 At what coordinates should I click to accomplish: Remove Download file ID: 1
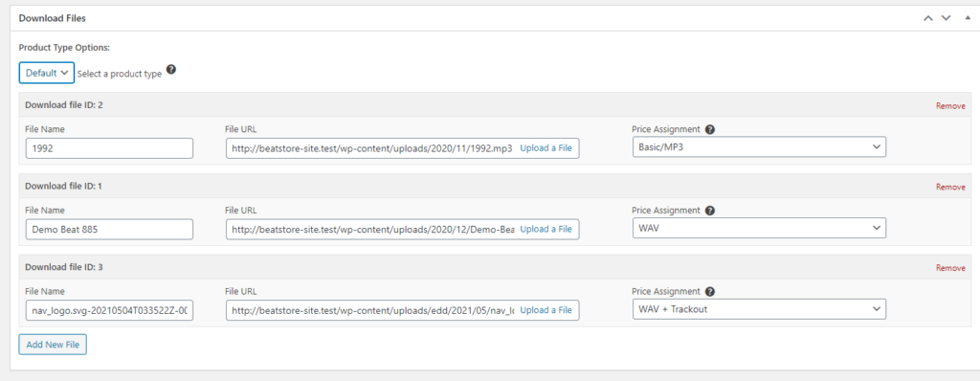coord(950,187)
